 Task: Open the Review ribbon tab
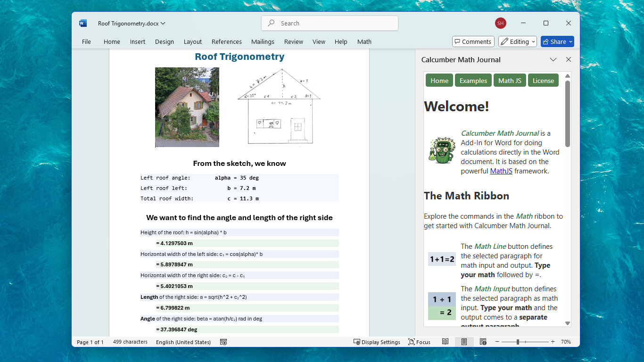pyautogui.click(x=294, y=41)
